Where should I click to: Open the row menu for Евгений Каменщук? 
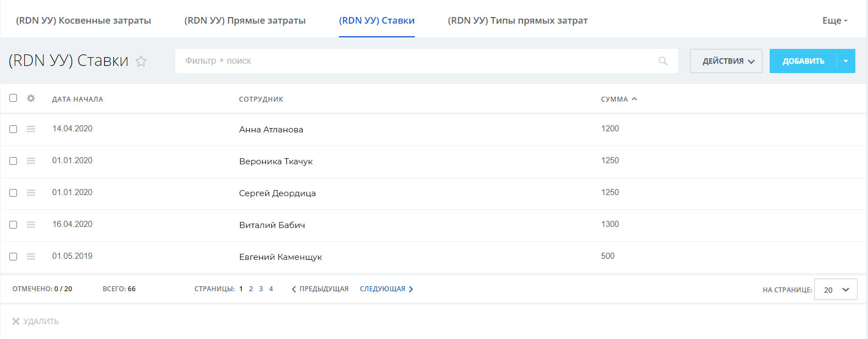click(31, 257)
